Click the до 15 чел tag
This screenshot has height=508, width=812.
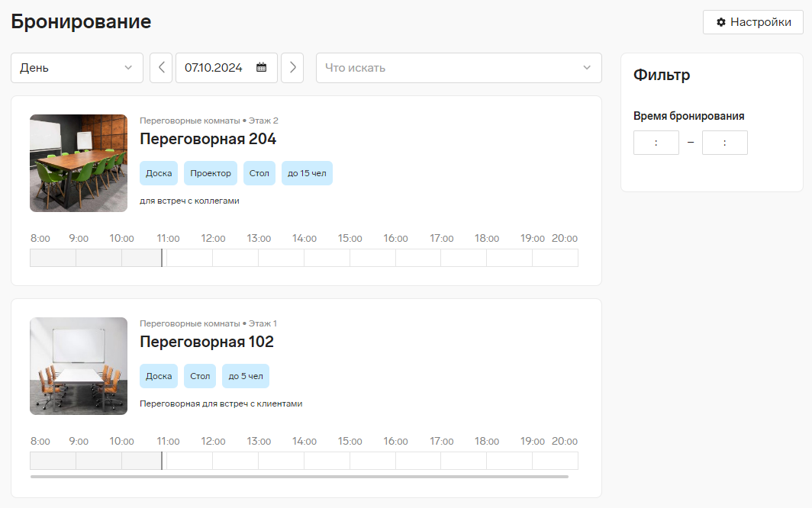[307, 173]
